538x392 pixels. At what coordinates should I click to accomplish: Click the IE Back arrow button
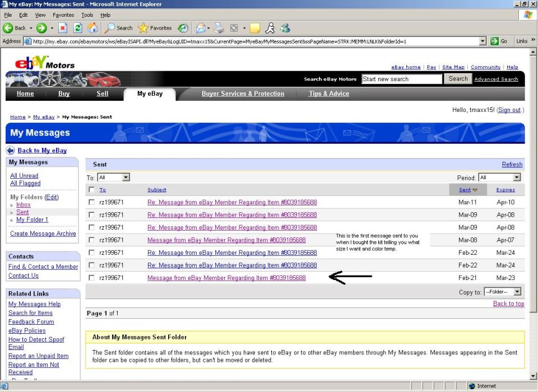[8, 28]
